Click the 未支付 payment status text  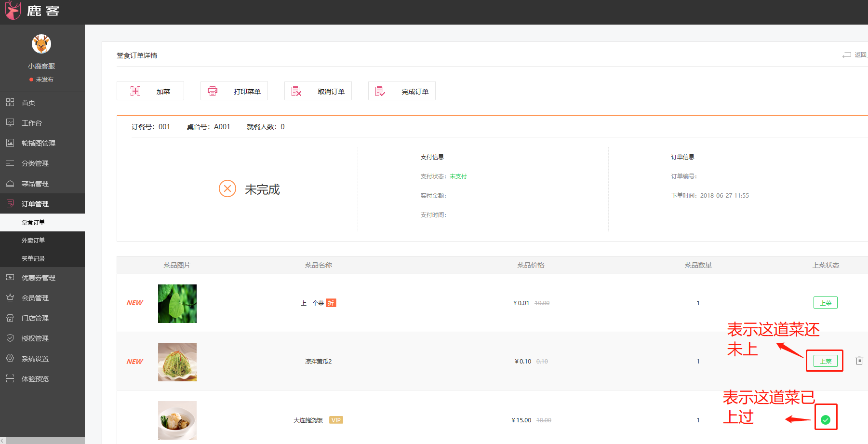coord(458,176)
